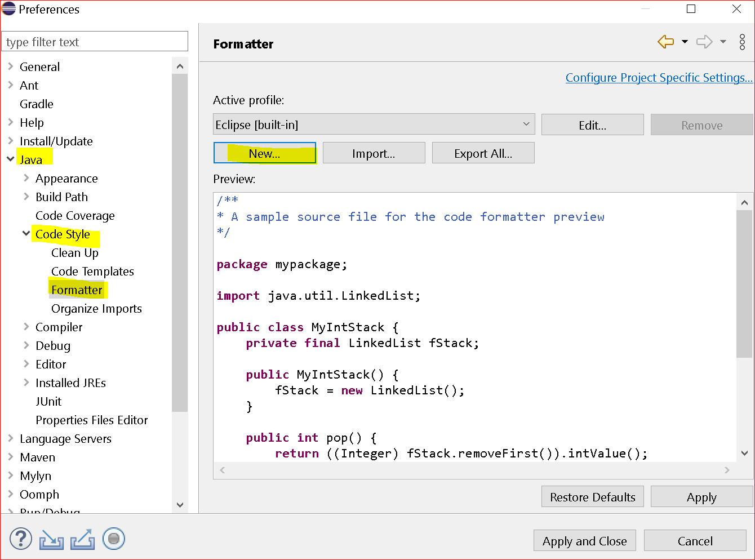Expand the Appearance node
This screenshot has height=560, width=755.
point(26,178)
